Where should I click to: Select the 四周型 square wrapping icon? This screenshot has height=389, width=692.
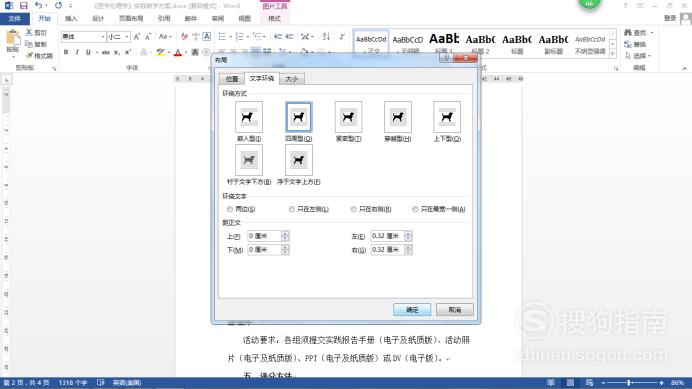click(299, 117)
